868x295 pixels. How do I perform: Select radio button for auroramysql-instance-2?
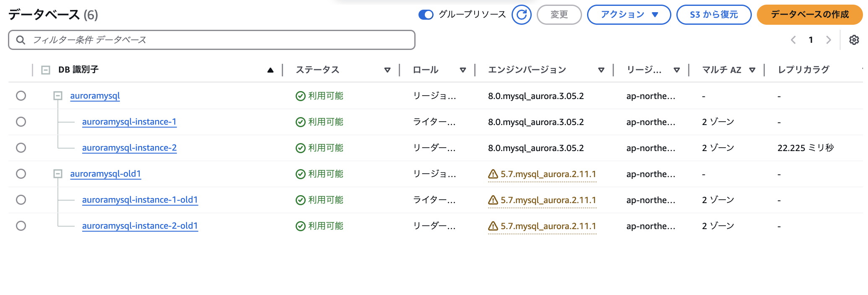[x=21, y=148]
